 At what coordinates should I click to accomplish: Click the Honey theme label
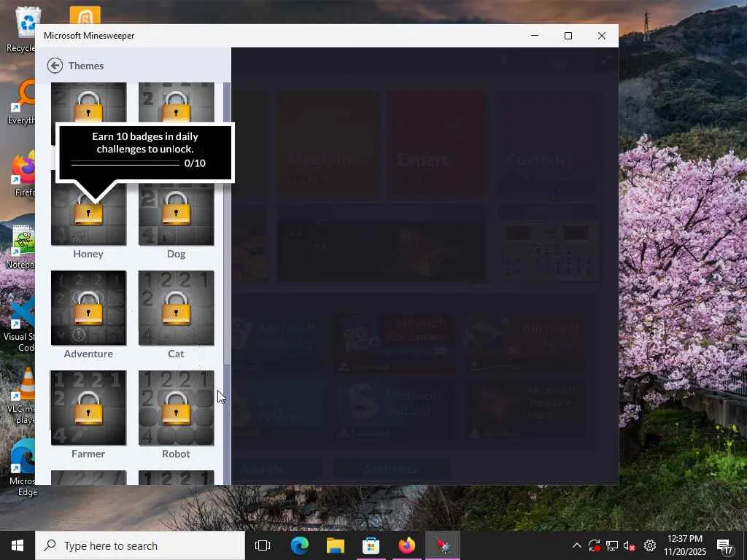point(88,254)
